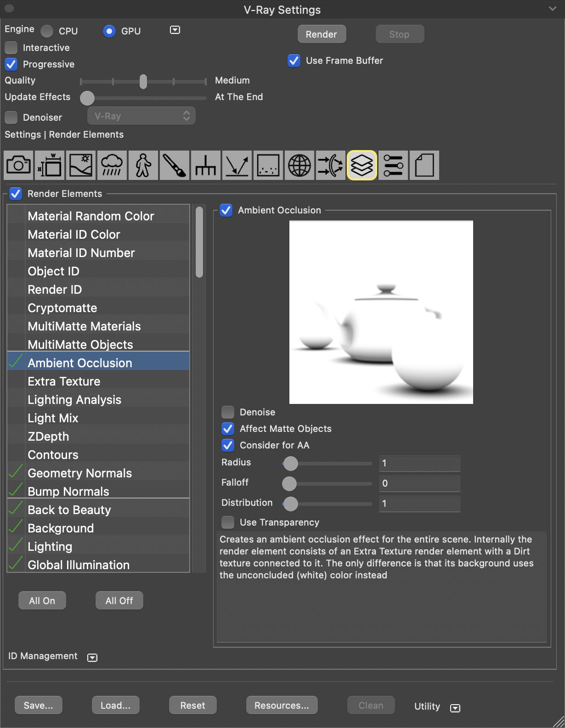Open the Camera settings tab icon
This screenshot has height=728, width=565.
coord(18,165)
